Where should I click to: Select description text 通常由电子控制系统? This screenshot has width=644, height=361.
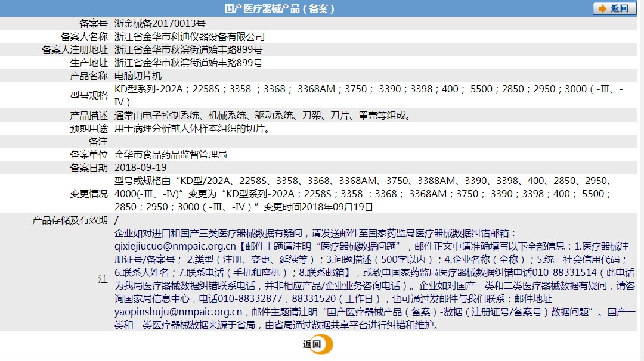[x=156, y=116]
